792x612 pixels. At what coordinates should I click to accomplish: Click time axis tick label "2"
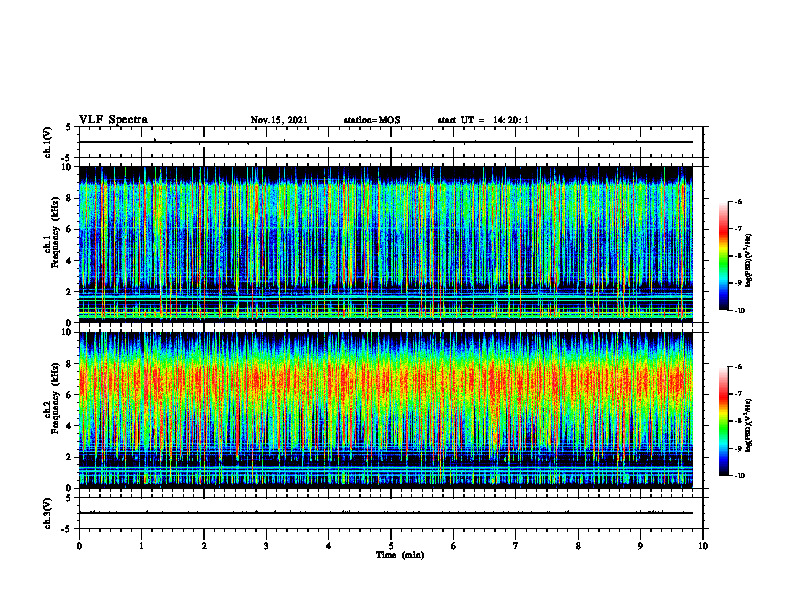pos(204,546)
